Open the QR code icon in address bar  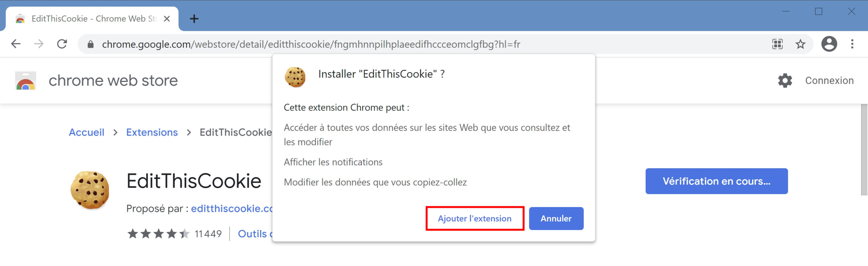click(777, 44)
